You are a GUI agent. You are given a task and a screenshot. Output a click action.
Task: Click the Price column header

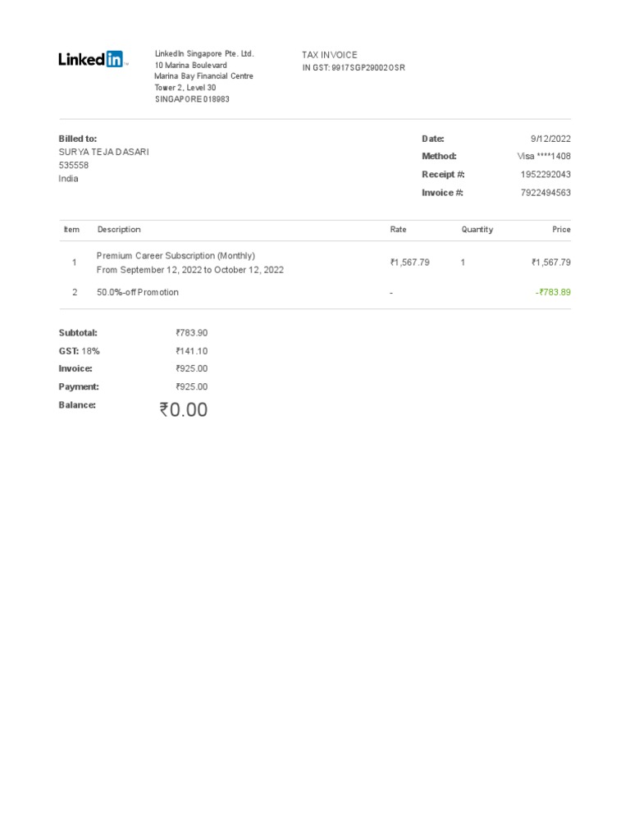[x=561, y=230]
